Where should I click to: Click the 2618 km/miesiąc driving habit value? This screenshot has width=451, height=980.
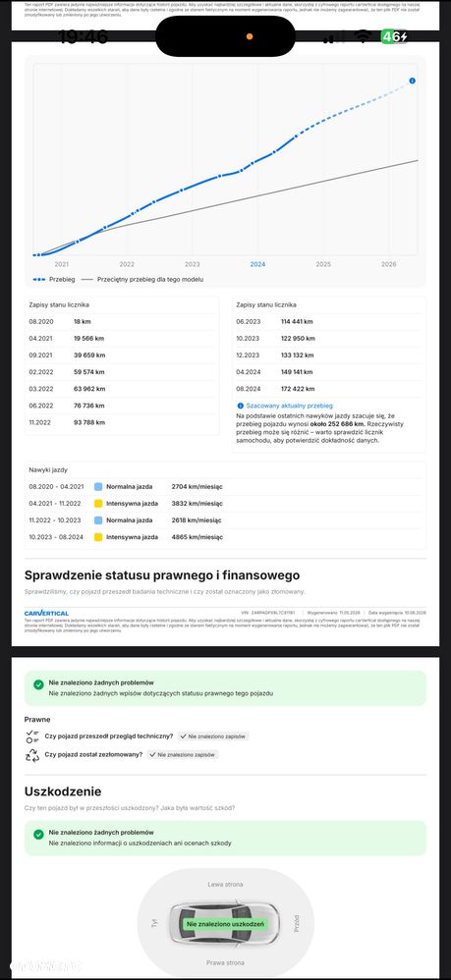[197, 520]
